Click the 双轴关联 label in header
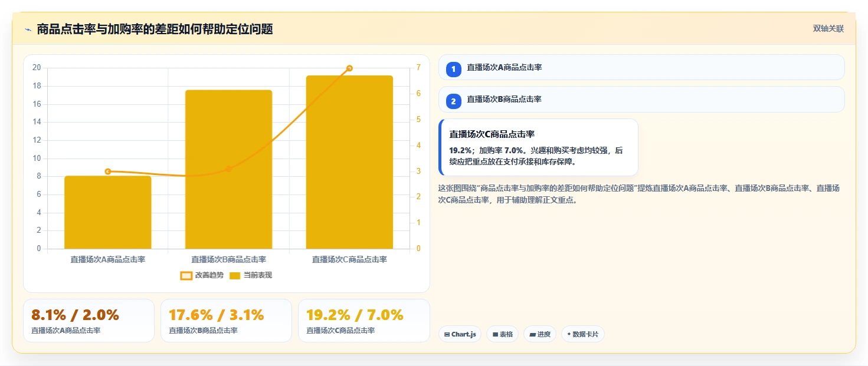The image size is (868, 366). (x=828, y=29)
